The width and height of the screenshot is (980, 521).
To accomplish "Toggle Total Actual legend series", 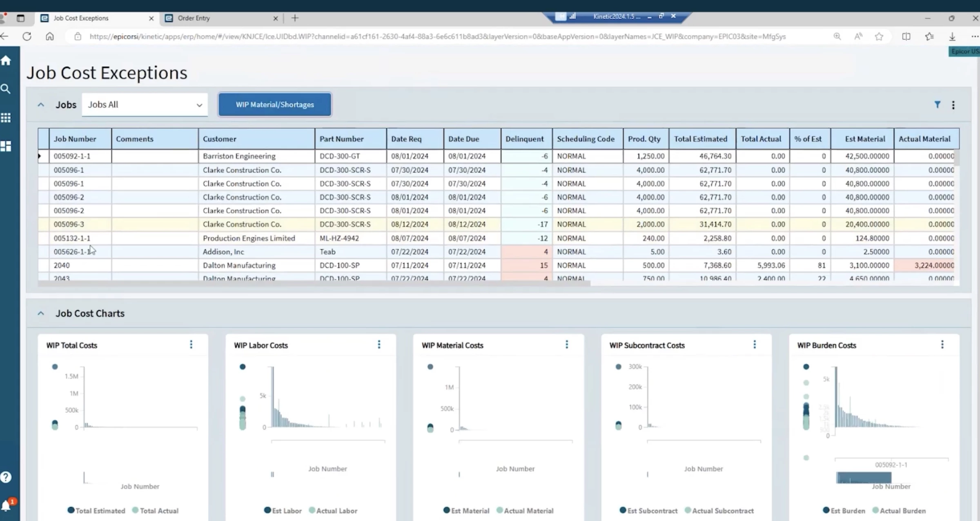I will [x=156, y=510].
